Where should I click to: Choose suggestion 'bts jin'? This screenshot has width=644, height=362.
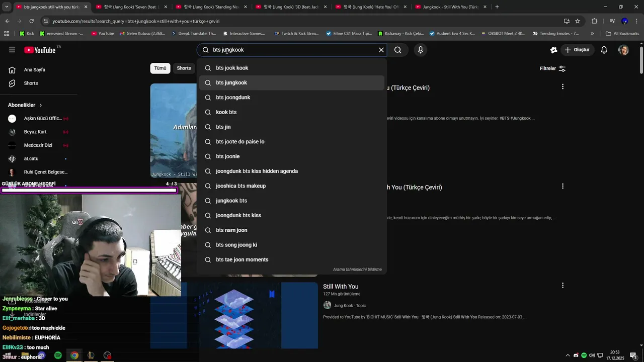[292, 127]
